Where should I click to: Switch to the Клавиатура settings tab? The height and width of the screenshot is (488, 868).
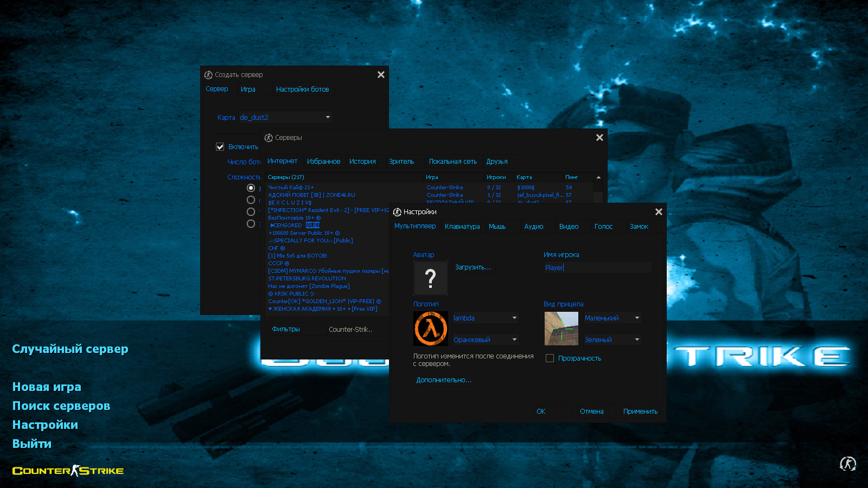462,227
